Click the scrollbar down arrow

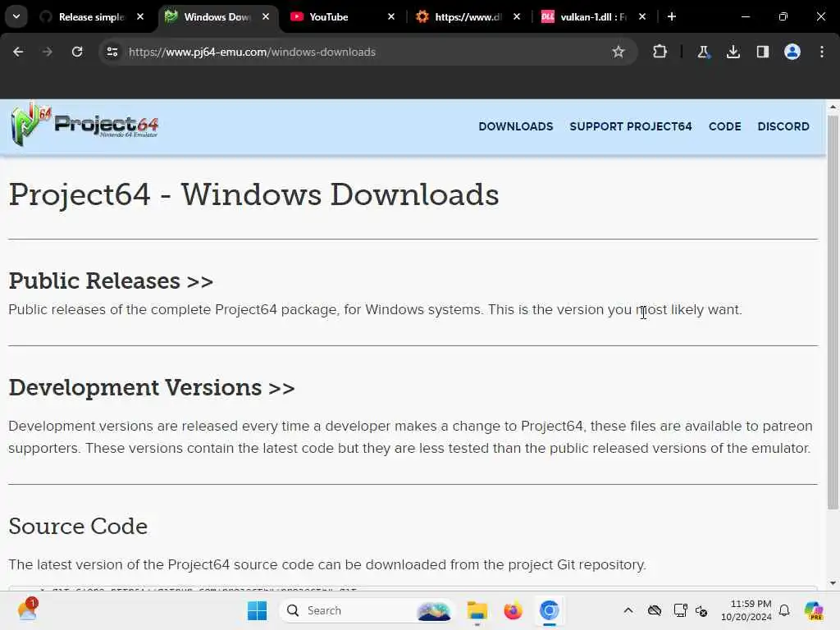[833, 583]
